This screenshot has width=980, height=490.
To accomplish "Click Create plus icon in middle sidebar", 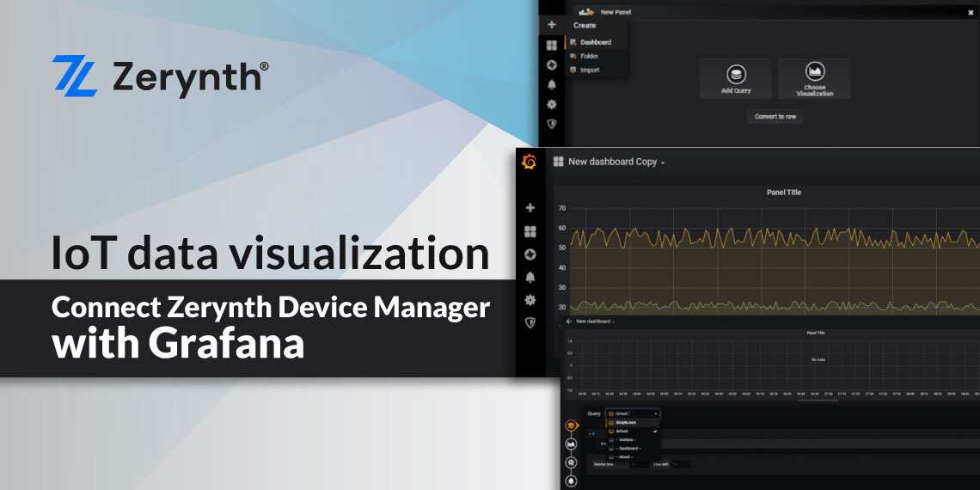I will [530, 207].
